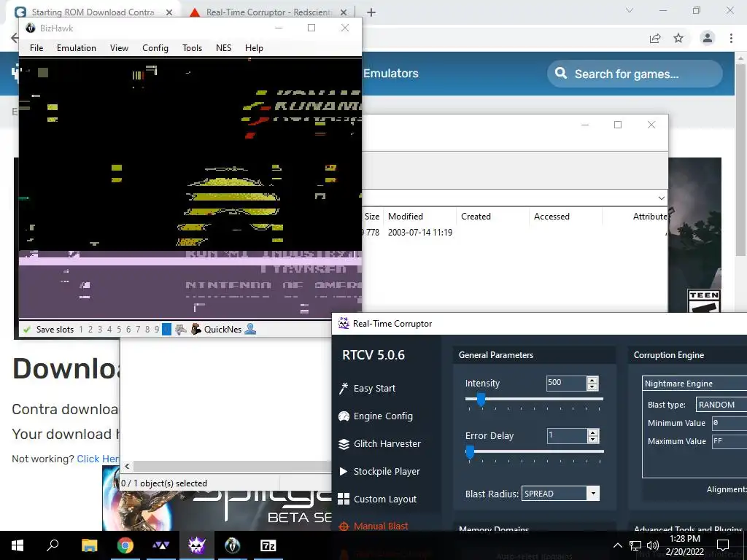Click the Error Delay slider handle

(x=470, y=451)
